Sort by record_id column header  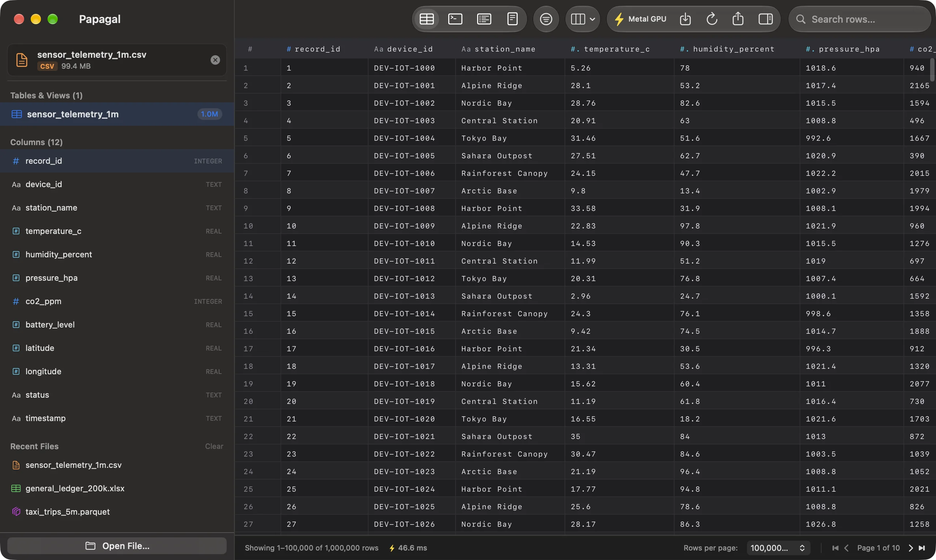coord(324,49)
